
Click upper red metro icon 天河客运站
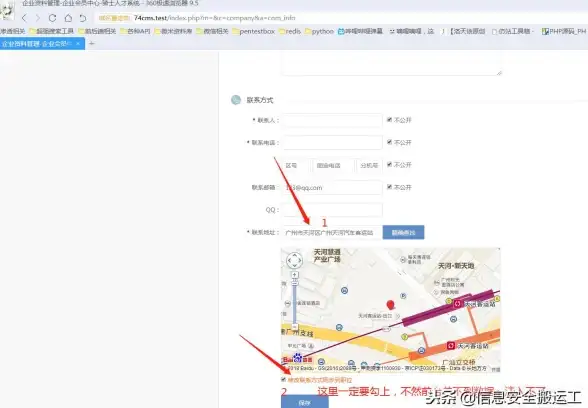click(x=457, y=304)
